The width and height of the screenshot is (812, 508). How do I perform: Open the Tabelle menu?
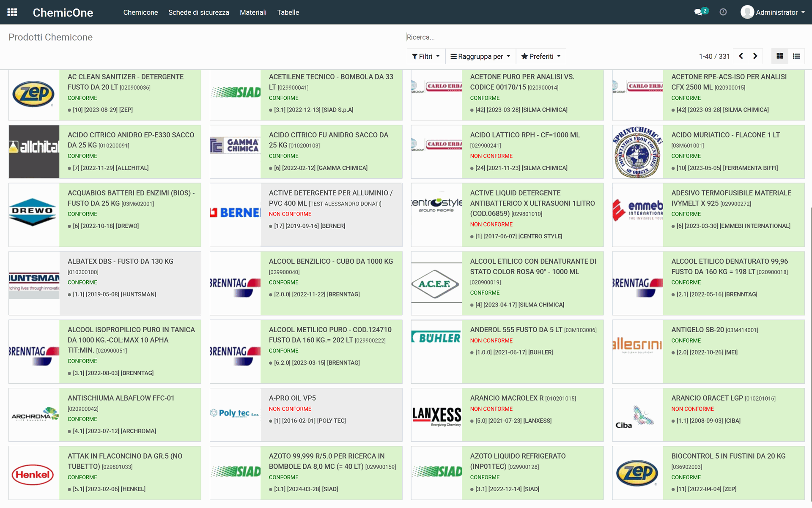pos(288,12)
